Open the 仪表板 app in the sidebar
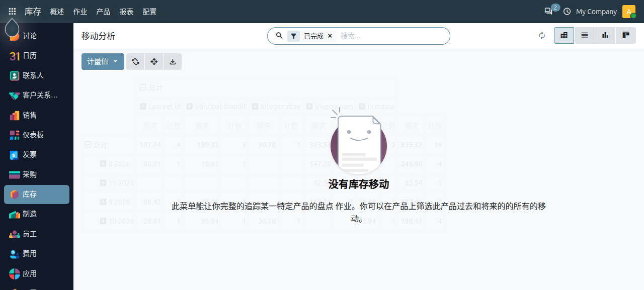644x290 pixels. [37, 135]
